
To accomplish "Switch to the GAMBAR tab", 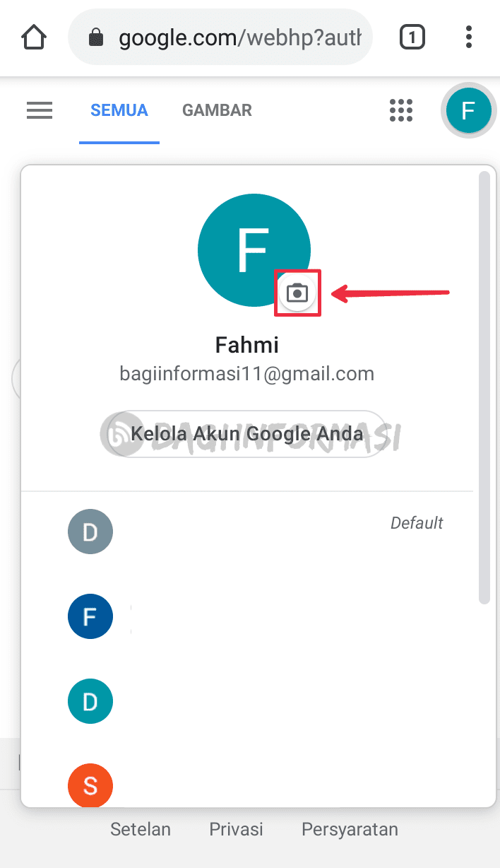I will 216,110.
